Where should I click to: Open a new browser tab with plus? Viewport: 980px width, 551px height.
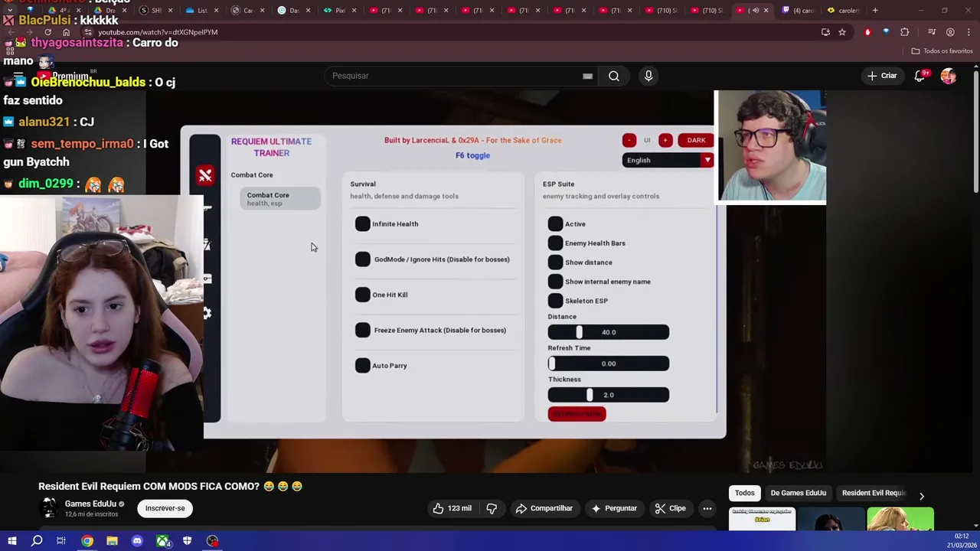tap(875, 10)
